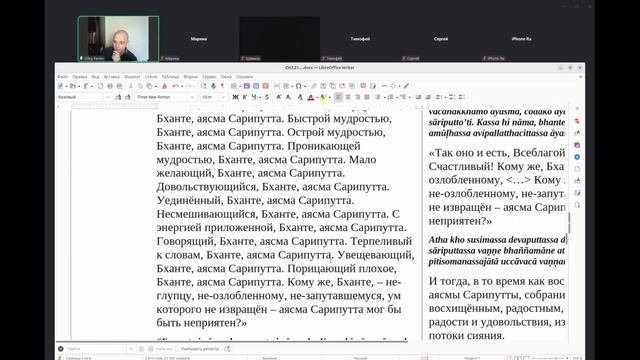Screen dimensions: 640x360
Task: Toggle formatting marks pilcrow icon
Action: coord(222,86)
